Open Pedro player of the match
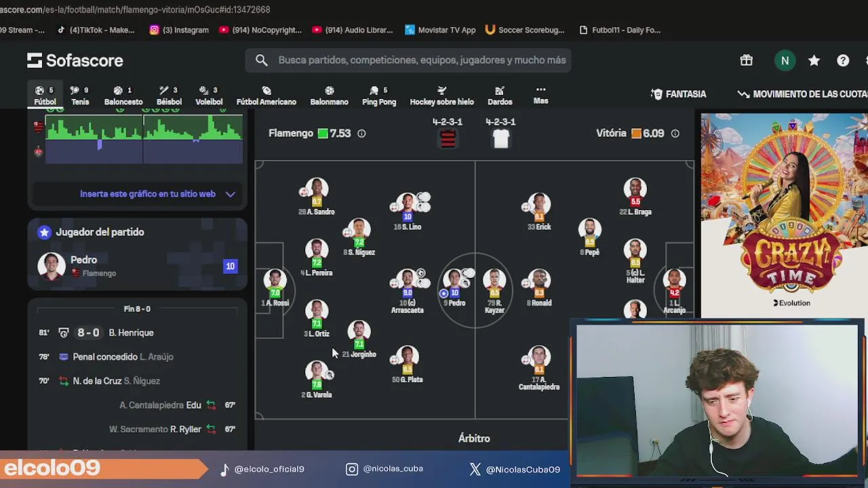868x488 pixels. 137,266
